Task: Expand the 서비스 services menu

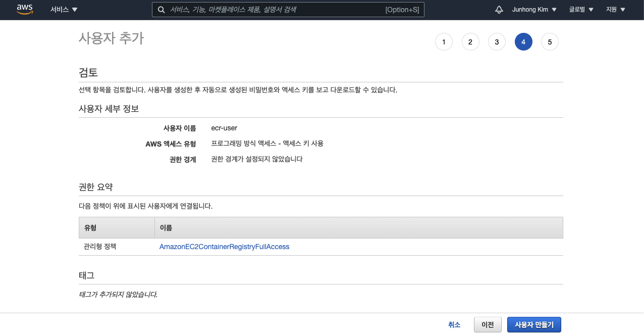Action: 64,10
